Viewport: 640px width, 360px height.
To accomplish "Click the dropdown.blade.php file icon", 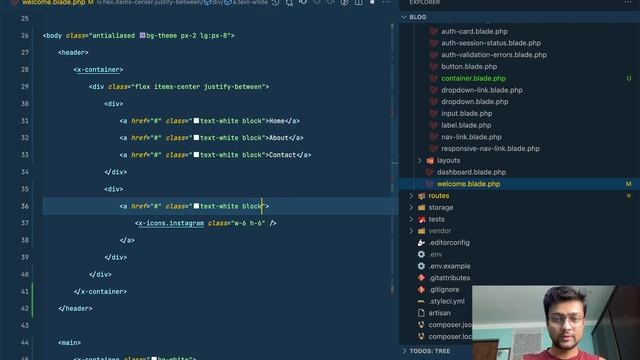I will pos(433,102).
